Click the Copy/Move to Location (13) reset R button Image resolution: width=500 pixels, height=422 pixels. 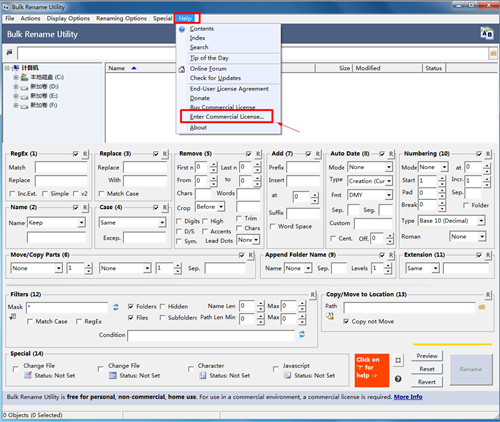pos(488,295)
